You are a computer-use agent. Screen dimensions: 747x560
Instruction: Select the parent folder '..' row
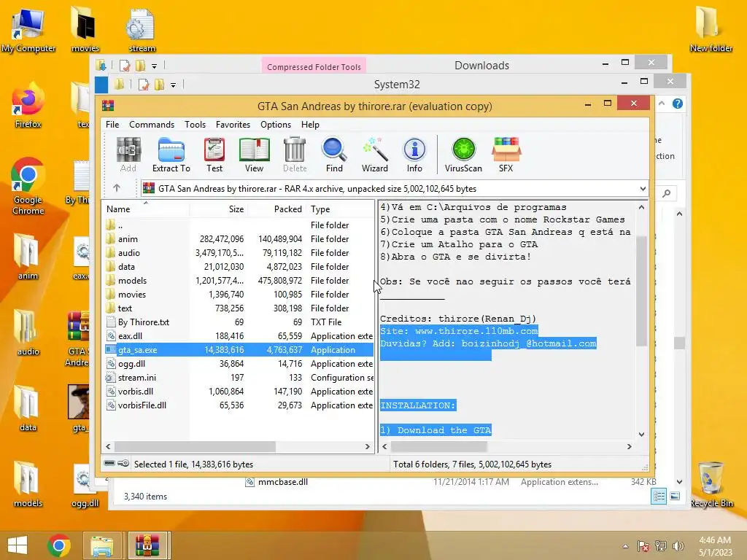tap(239, 225)
